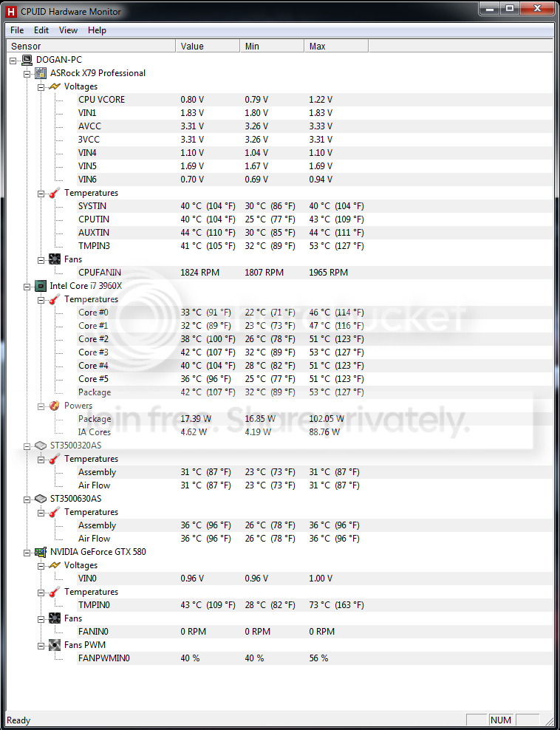Open the View menu

(68, 30)
